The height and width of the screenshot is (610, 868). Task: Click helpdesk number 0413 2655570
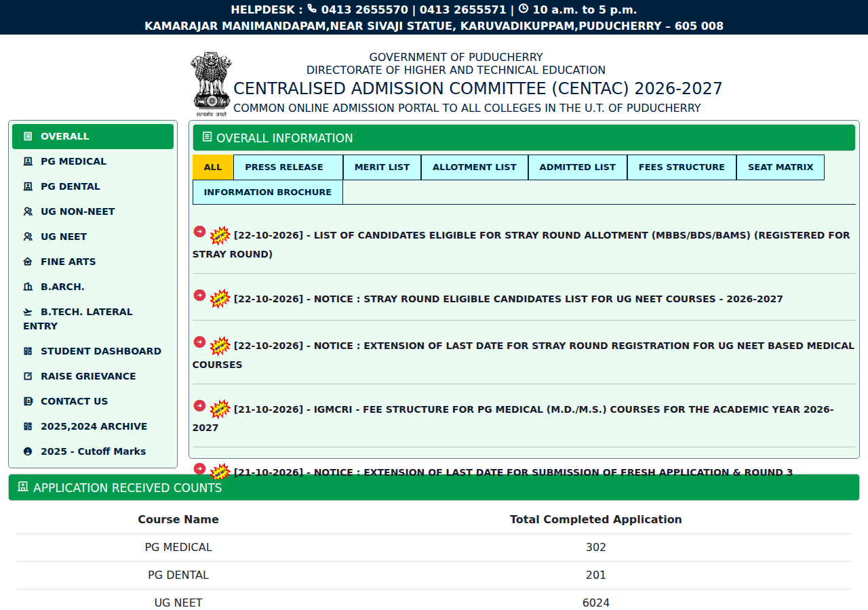(365, 9)
